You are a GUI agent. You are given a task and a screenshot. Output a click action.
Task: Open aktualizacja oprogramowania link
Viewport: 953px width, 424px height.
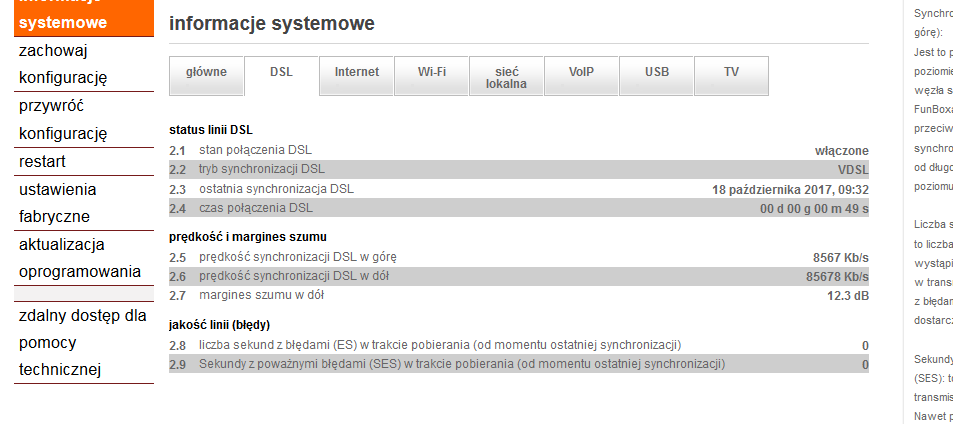coord(76,258)
